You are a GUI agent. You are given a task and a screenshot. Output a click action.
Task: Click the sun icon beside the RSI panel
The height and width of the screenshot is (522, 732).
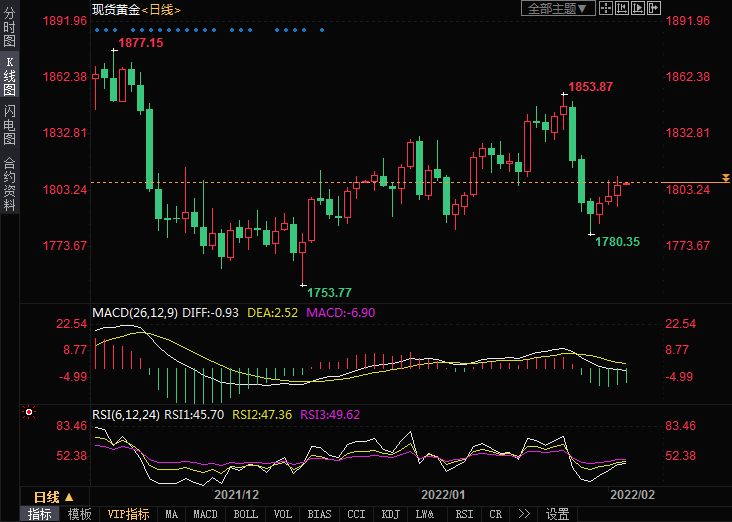pyautogui.click(x=29, y=412)
